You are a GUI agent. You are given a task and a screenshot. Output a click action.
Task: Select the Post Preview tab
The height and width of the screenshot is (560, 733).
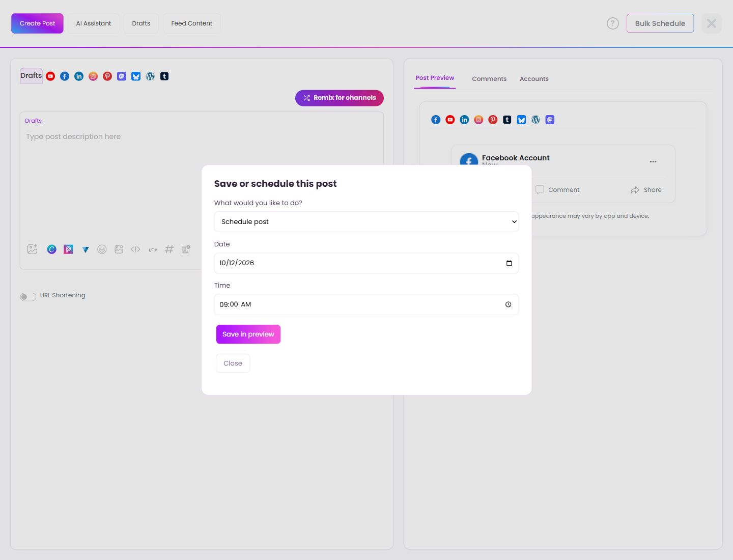point(435,78)
